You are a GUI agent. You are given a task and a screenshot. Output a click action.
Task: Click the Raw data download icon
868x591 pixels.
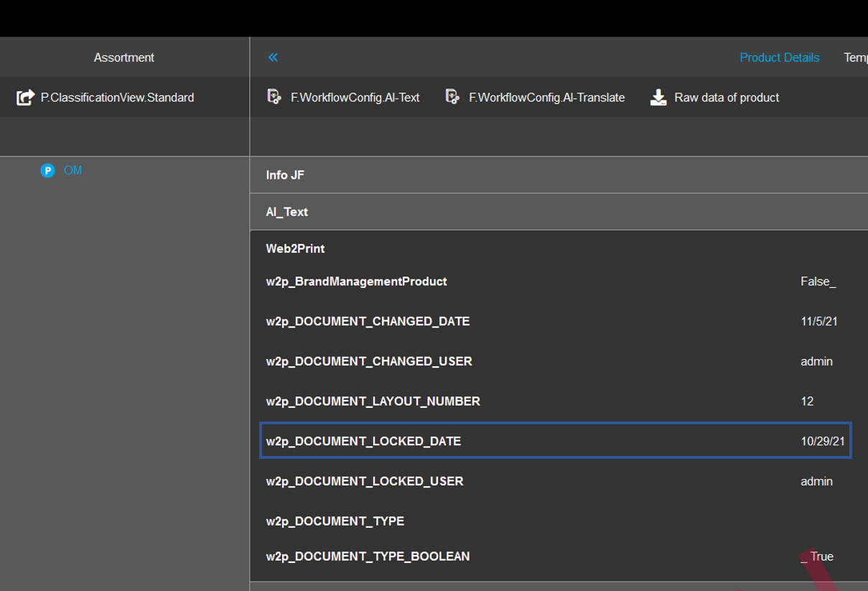click(658, 97)
